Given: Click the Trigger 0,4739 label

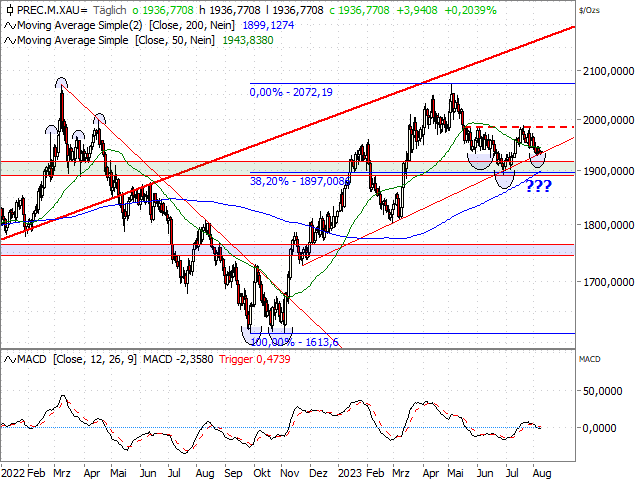Looking at the screenshot, I should (255, 359).
